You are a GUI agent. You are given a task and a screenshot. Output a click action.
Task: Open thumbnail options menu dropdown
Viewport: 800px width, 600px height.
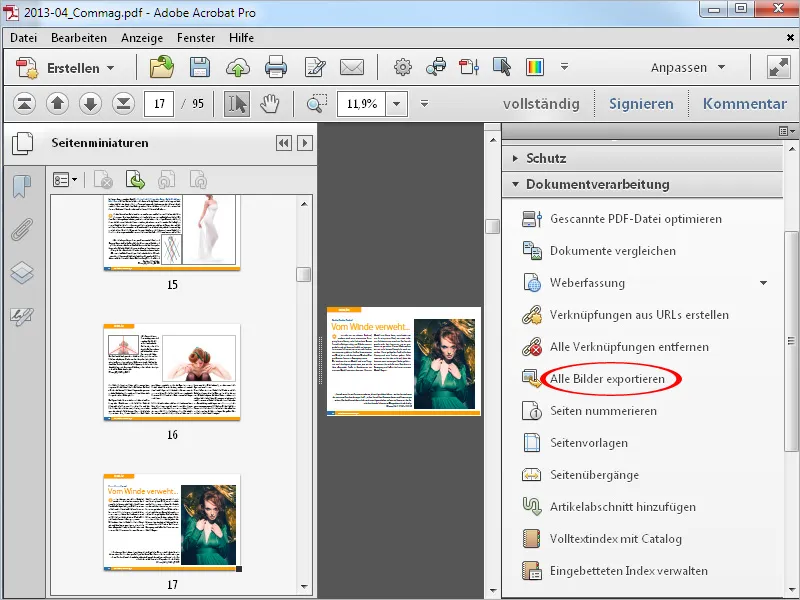coord(65,180)
